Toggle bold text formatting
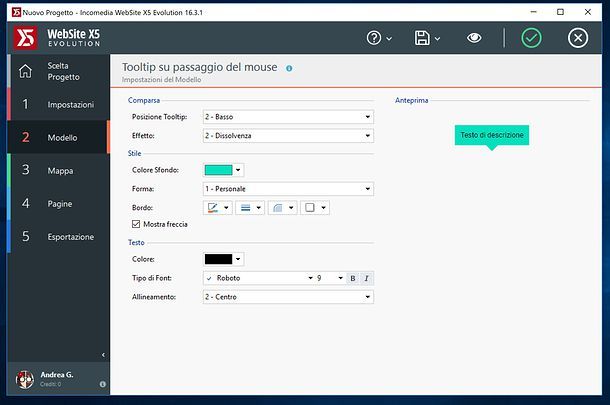 point(353,278)
